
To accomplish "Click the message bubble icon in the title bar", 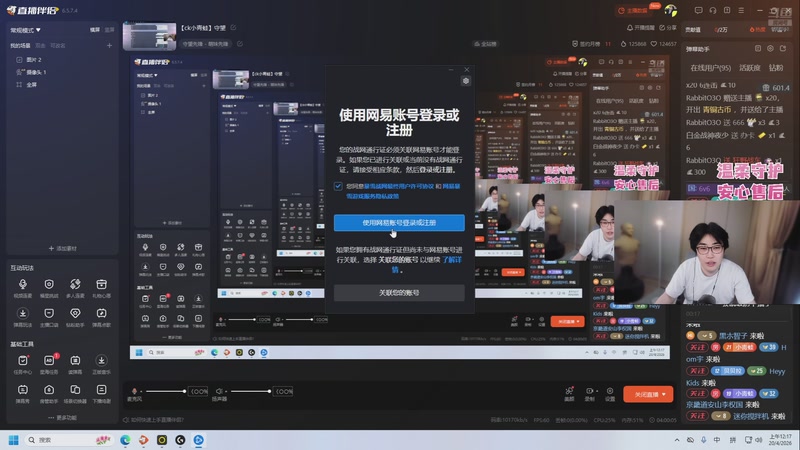I will [x=698, y=10].
